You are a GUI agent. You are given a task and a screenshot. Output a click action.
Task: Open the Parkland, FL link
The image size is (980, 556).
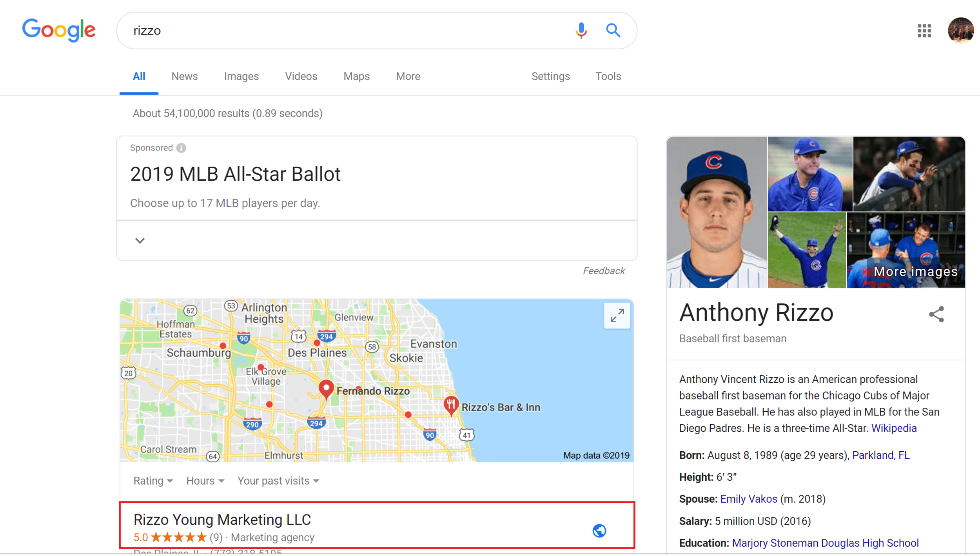tap(880, 455)
